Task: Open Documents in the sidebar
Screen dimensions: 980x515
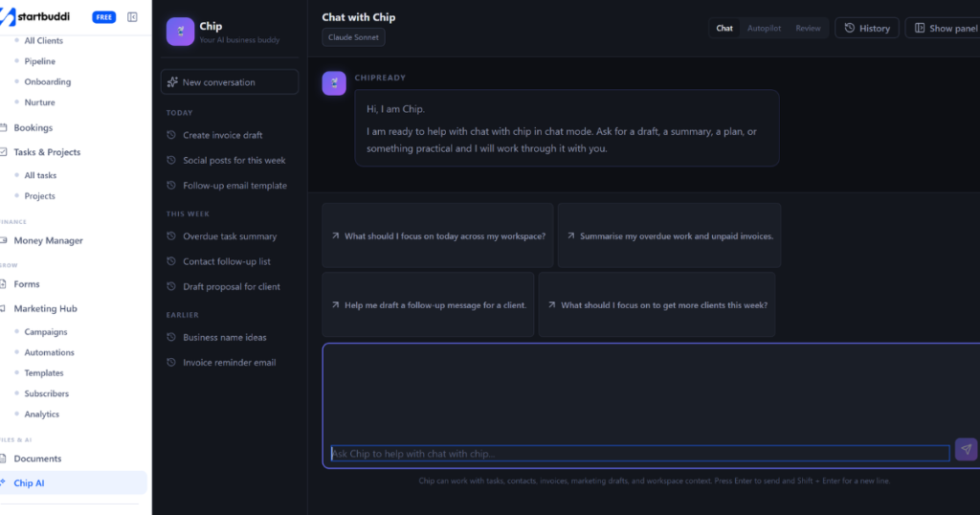Action: coord(37,459)
